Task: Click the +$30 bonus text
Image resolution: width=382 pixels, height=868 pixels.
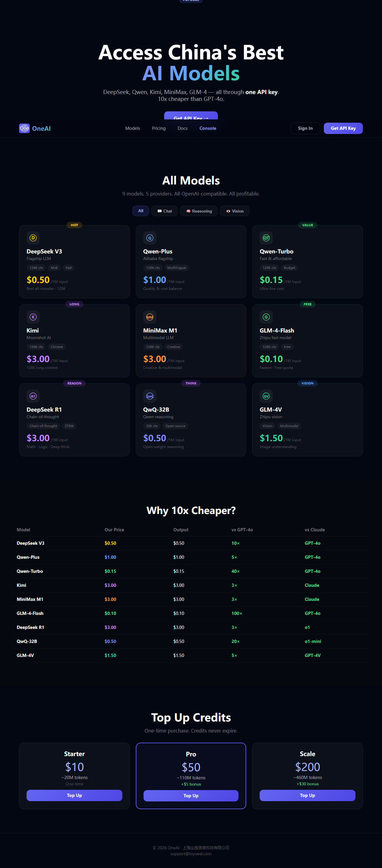Action: (308, 784)
